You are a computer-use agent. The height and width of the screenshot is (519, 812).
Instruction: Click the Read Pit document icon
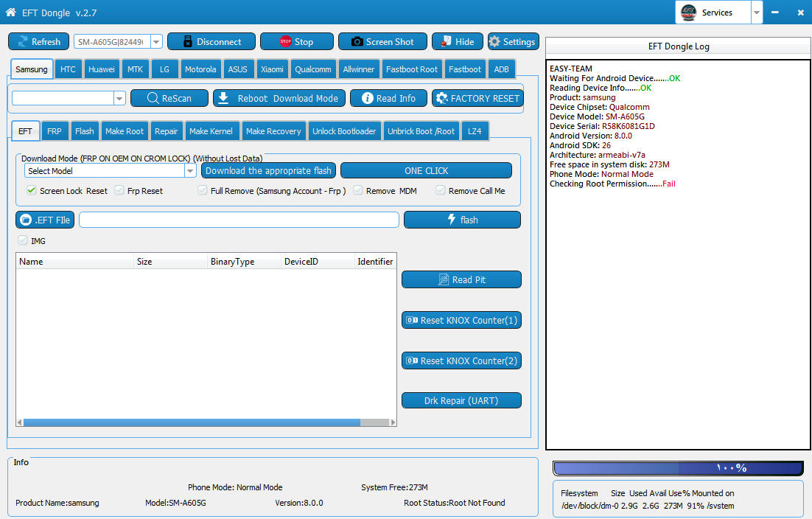(x=444, y=279)
